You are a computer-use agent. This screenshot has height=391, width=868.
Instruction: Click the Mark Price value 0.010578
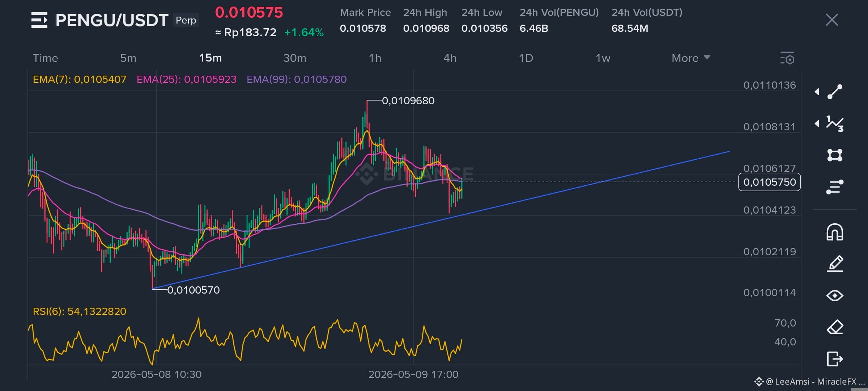click(x=363, y=28)
